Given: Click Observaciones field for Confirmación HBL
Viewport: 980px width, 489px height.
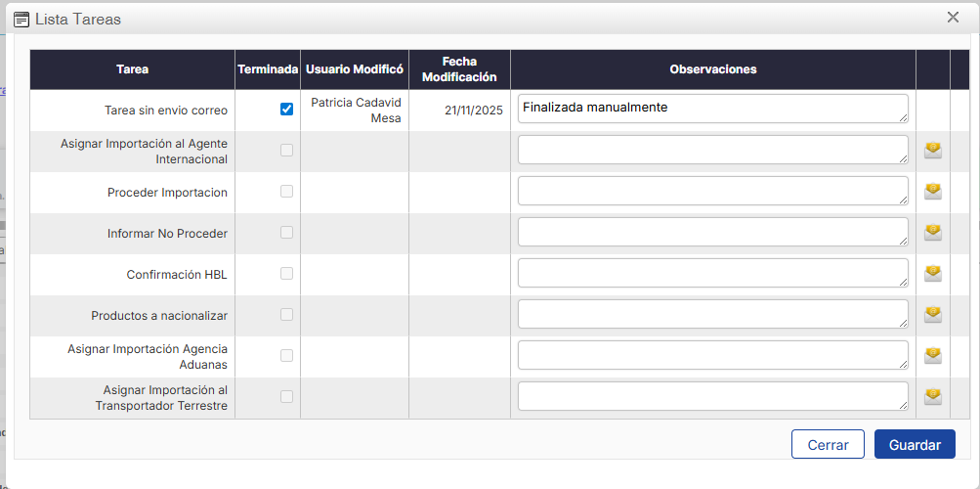Looking at the screenshot, I should [711, 273].
